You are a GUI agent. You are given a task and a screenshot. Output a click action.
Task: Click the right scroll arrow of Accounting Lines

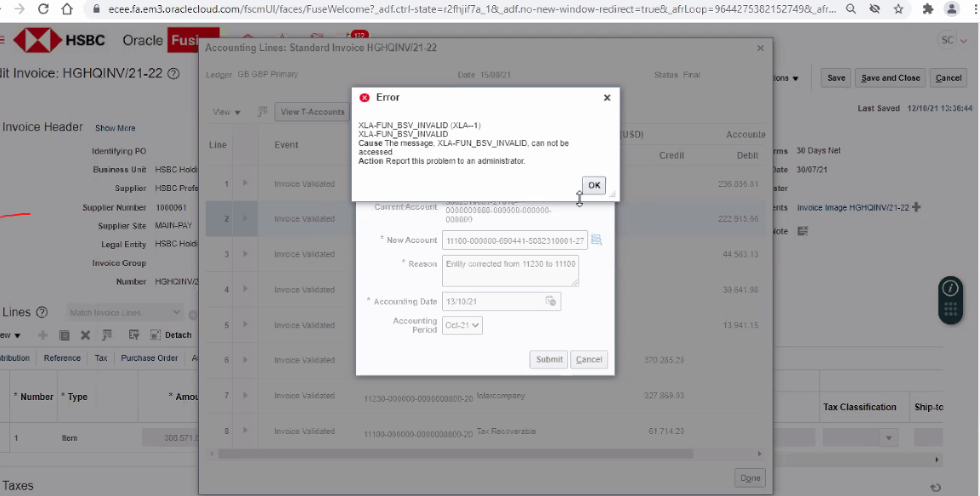tap(760, 454)
